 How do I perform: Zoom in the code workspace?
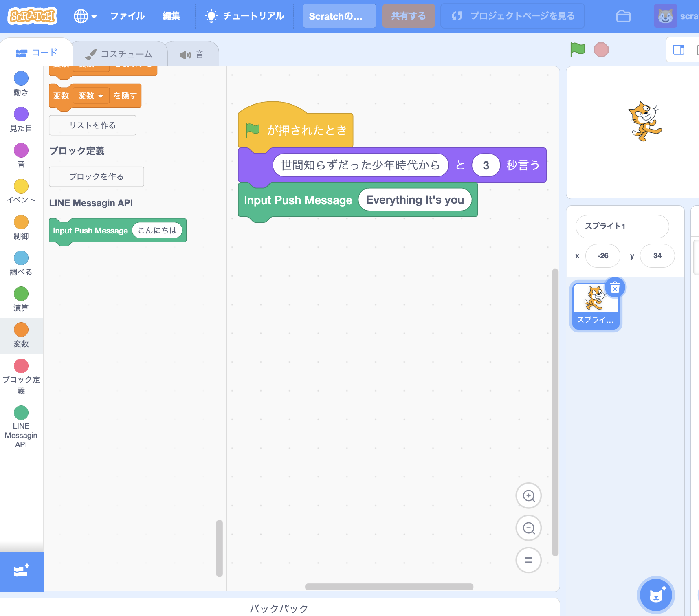click(x=529, y=496)
